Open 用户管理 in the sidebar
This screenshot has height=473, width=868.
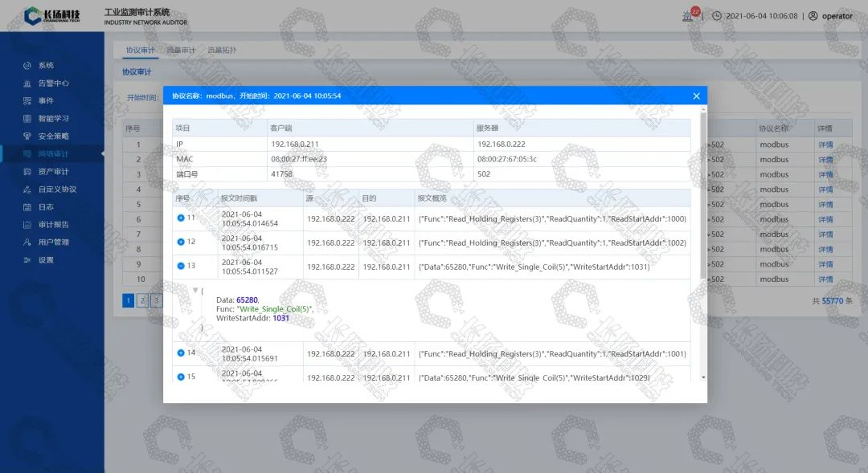[x=53, y=243]
